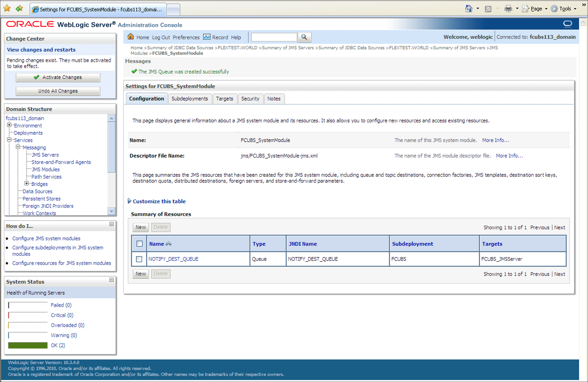Click the Home house icon in console toolbar
This screenshot has width=588, height=382.
(130, 37)
